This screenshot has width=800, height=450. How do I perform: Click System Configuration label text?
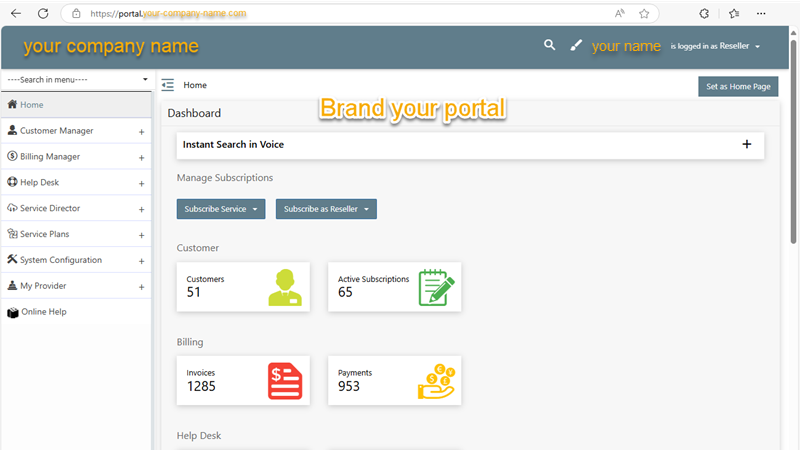pyautogui.click(x=61, y=260)
